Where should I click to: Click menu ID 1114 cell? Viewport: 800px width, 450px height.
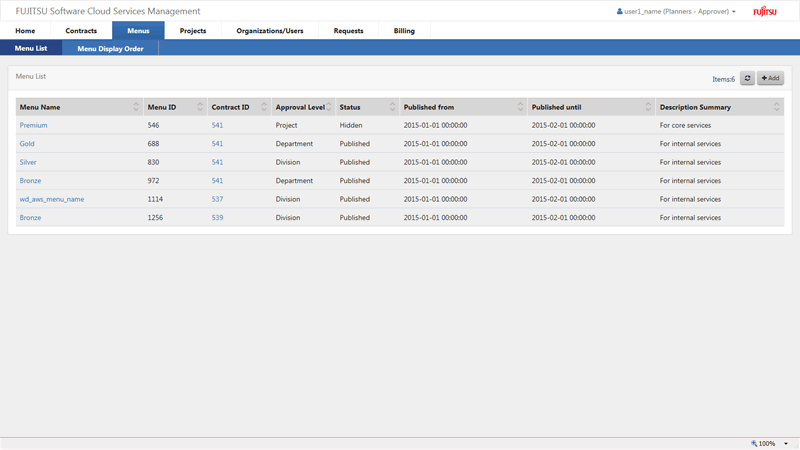[155, 199]
